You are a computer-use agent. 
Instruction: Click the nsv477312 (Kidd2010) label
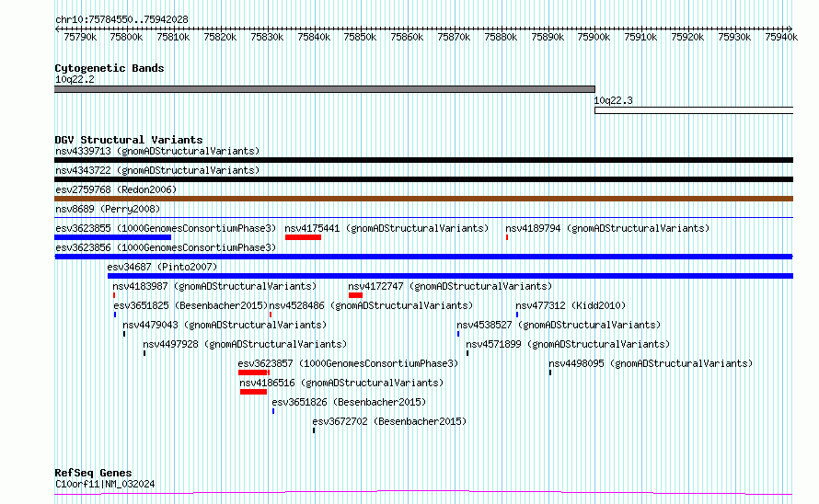coord(571,306)
